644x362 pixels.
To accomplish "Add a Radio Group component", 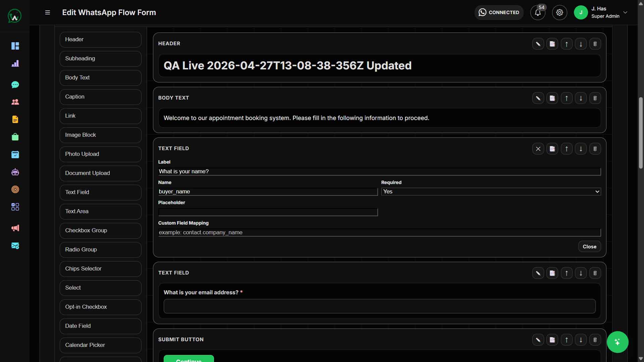I will tap(101, 250).
